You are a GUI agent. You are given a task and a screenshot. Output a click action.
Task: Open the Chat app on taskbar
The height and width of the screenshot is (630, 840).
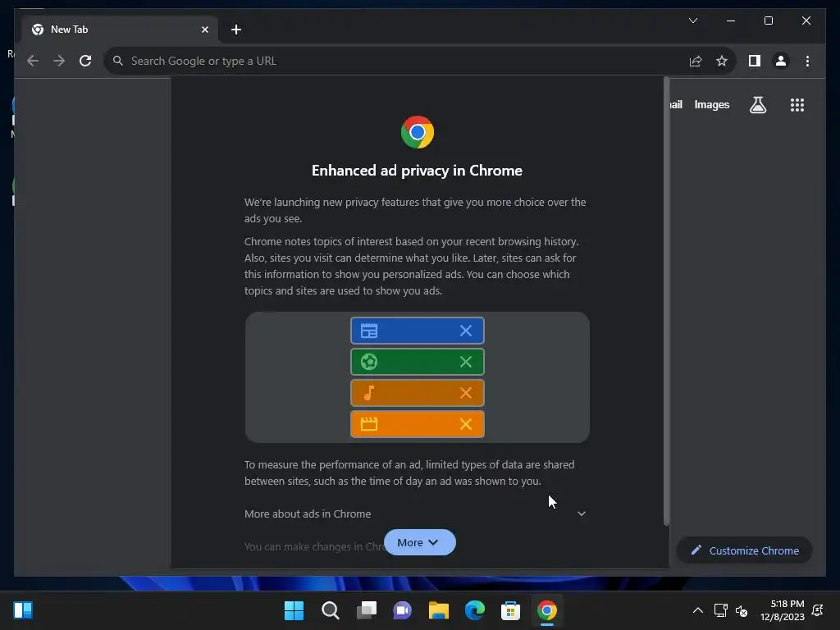coord(402,610)
